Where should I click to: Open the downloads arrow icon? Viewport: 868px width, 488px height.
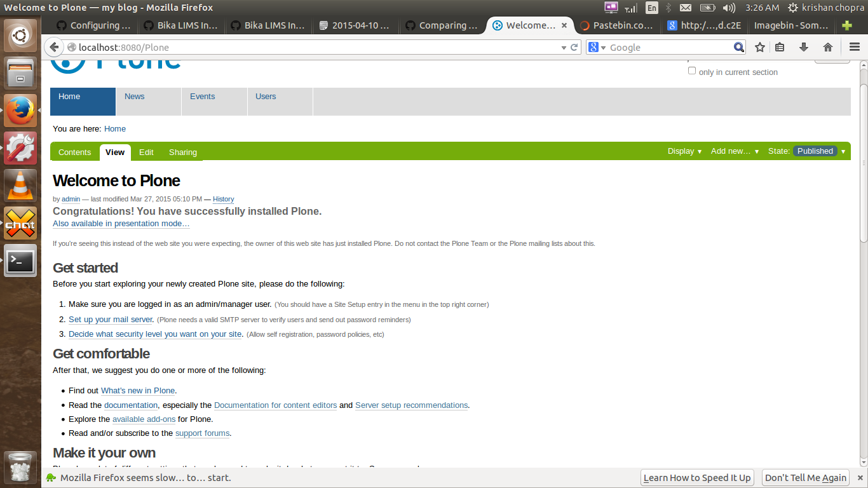click(x=804, y=47)
